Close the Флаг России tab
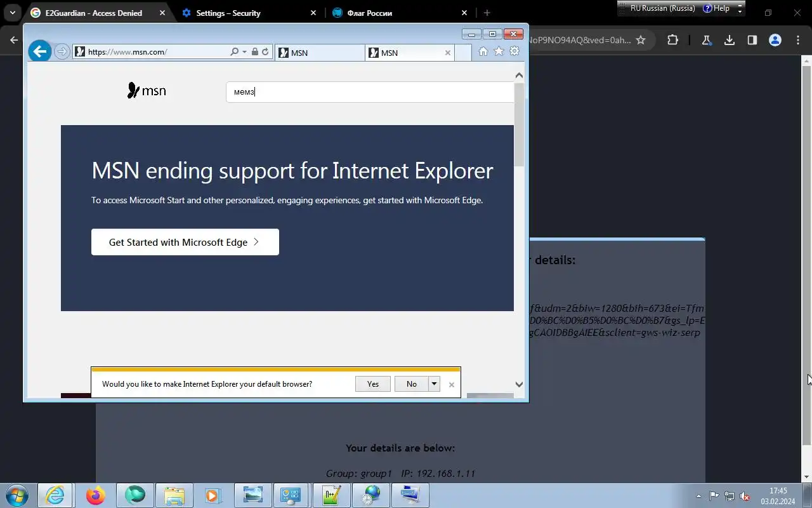This screenshot has width=812, height=508. coord(464,13)
